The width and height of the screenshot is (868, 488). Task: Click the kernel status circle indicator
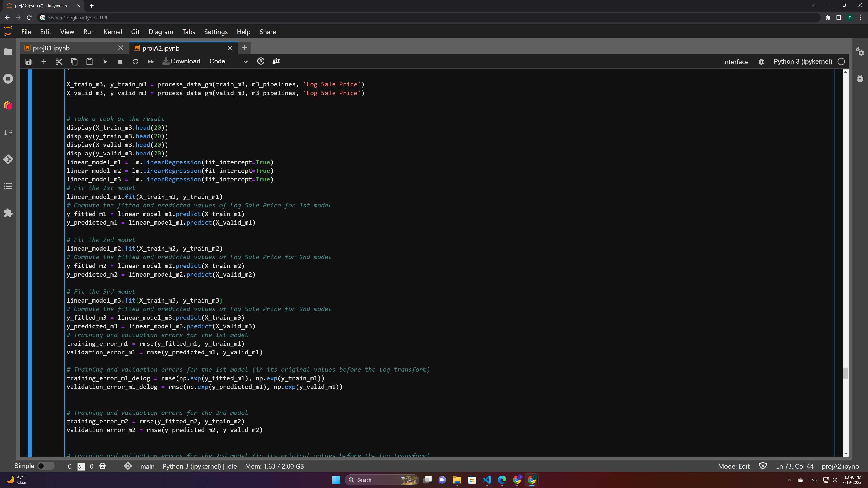(x=841, y=62)
